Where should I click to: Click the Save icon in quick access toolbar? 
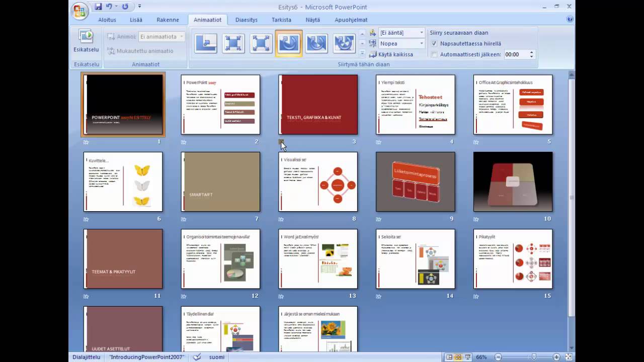pos(98,7)
